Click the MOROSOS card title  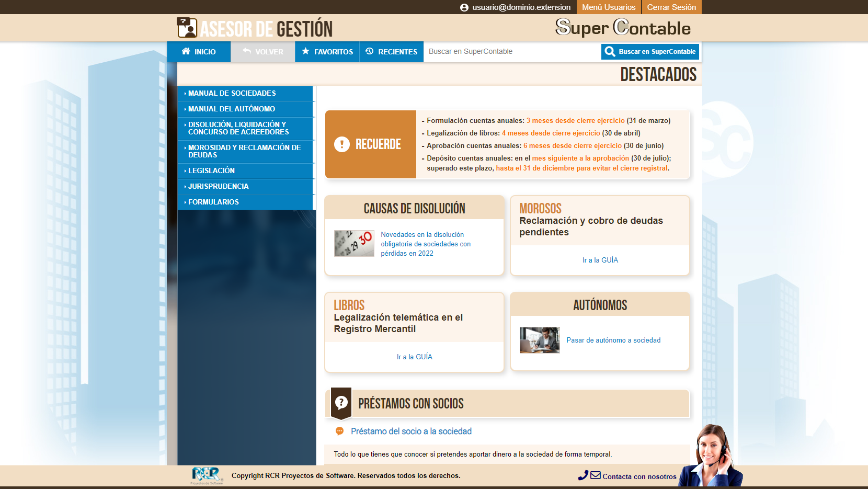click(x=540, y=208)
